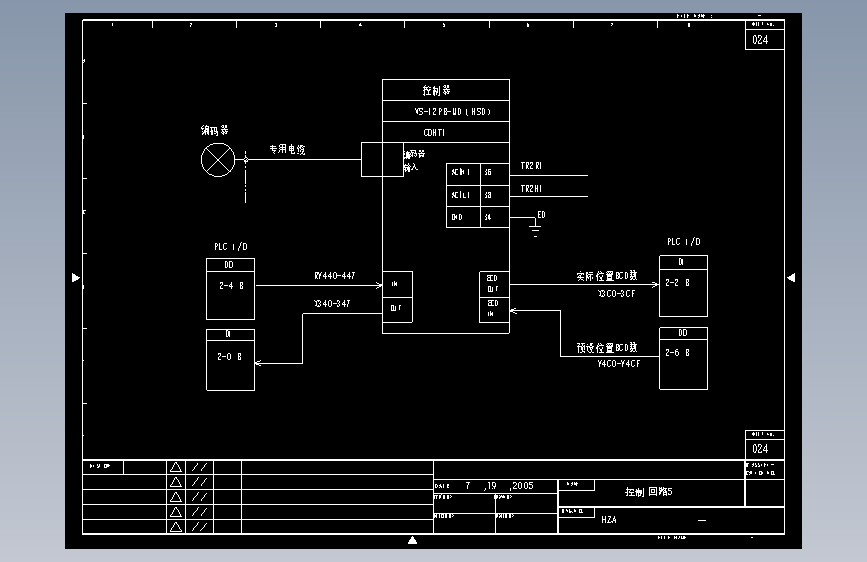Image resolution: width=867 pixels, height=562 pixels.
Task: Select the VS-12PB-UD (HSD) model label
Action: tap(452, 111)
